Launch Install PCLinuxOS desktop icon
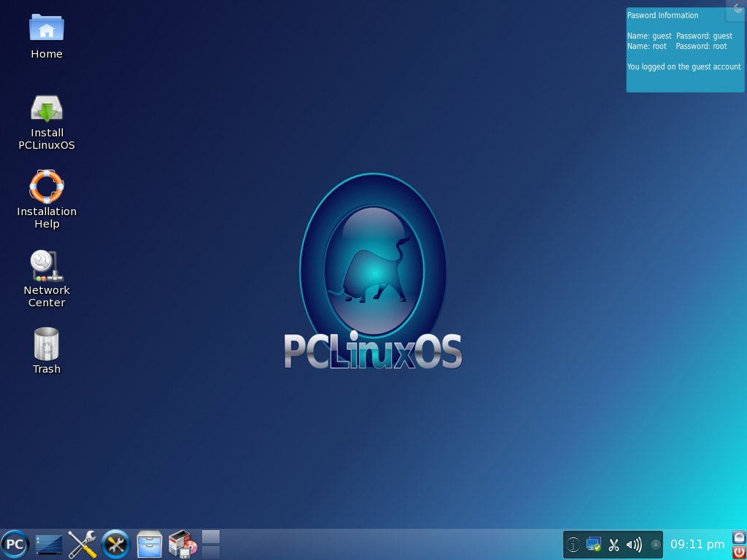This screenshot has width=747, height=560. (47, 122)
